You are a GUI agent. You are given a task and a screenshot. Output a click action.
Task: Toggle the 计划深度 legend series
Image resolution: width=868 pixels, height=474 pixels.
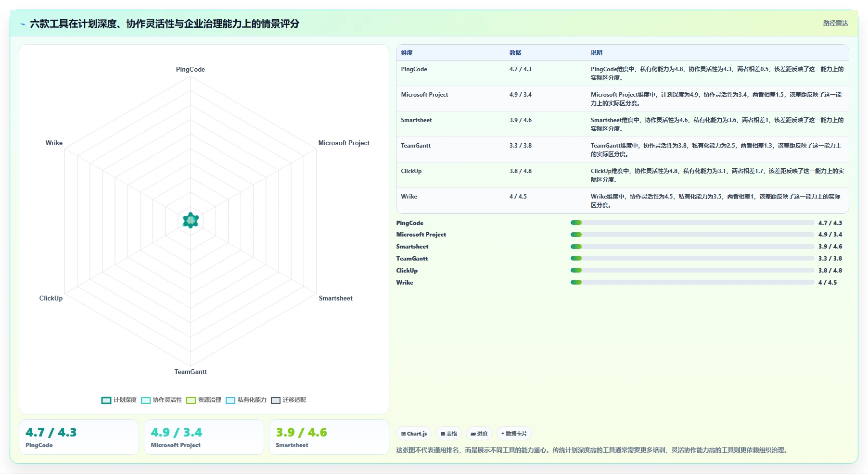pos(119,400)
